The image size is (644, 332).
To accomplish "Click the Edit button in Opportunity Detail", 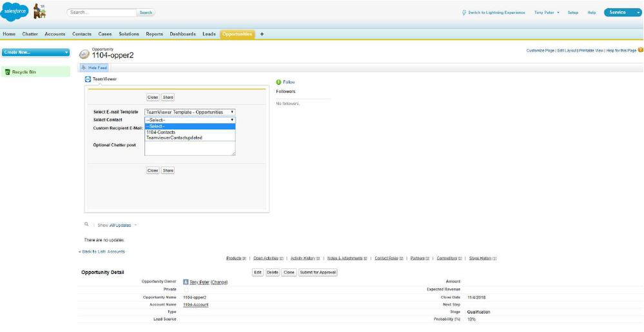I will (257, 273).
